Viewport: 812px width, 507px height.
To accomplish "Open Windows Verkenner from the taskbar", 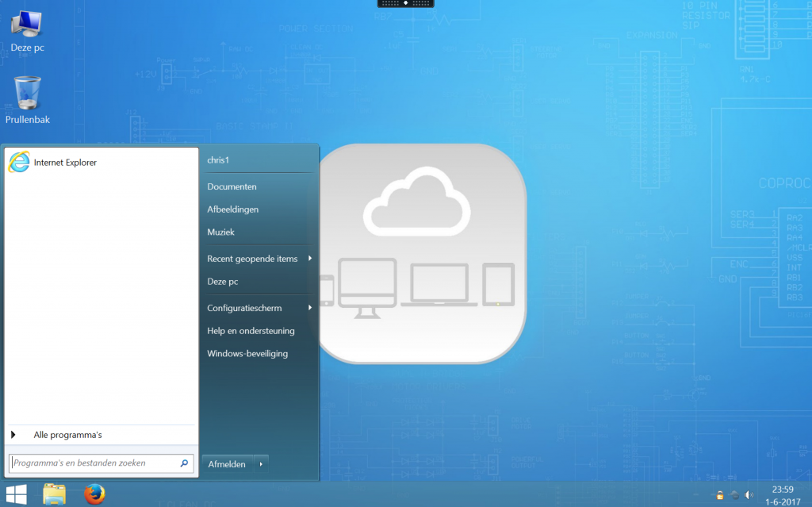I will click(x=54, y=496).
